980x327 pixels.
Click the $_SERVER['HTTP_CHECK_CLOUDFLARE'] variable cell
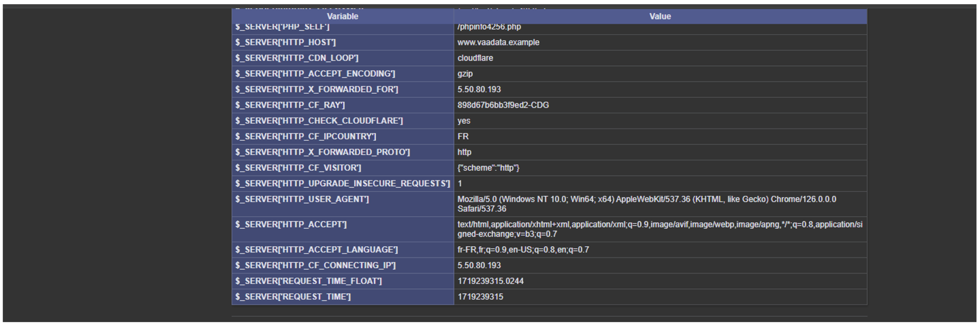point(319,121)
